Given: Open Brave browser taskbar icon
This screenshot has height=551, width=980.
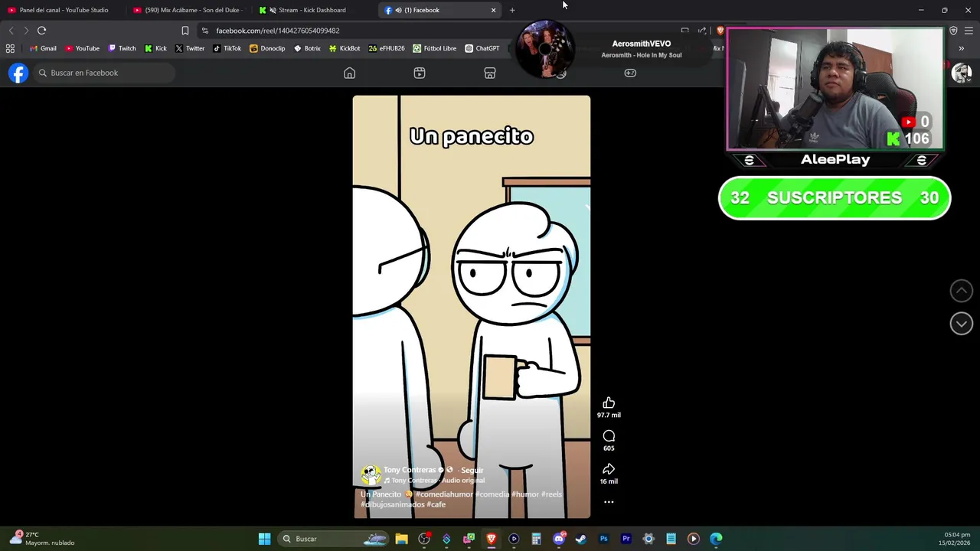Looking at the screenshot, I should (492, 539).
